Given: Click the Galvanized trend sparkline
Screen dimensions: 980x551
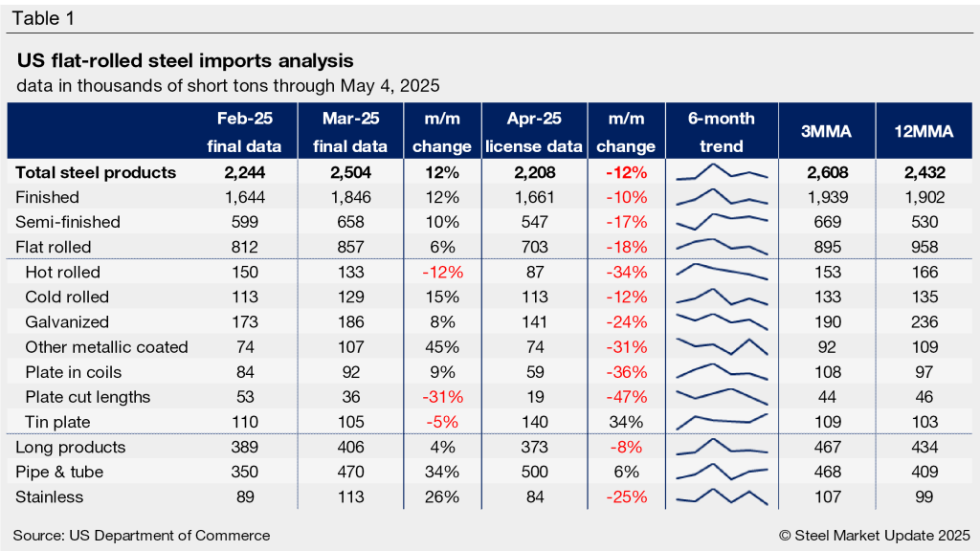Looking at the screenshot, I should click(722, 321).
